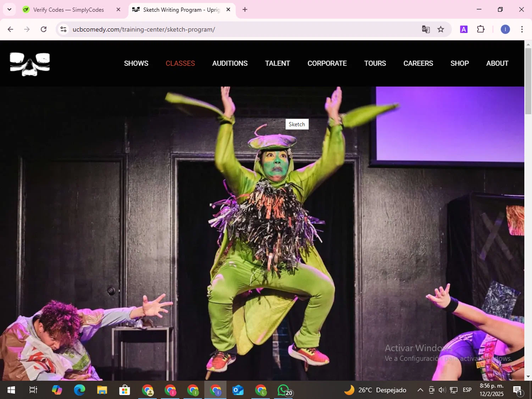Reload the current page
The width and height of the screenshot is (532, 399).
pos(44,29)
